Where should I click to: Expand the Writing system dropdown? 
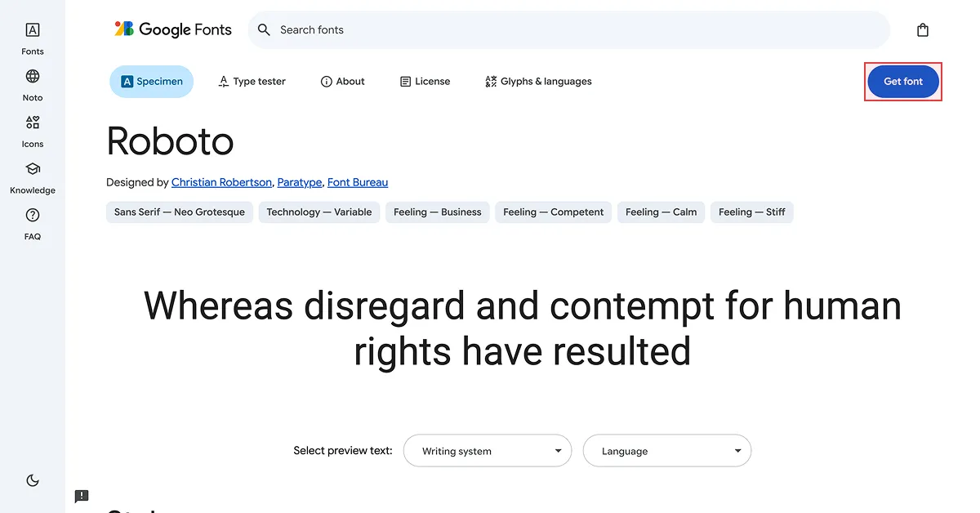[488, 451]
